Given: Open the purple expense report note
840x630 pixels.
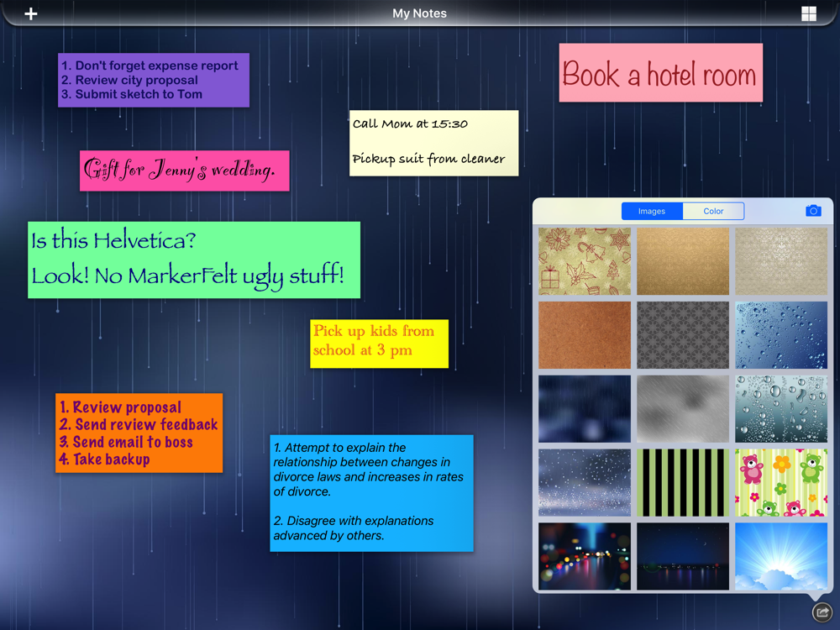Looking at the screenshot, I should (x=154, y=80).
